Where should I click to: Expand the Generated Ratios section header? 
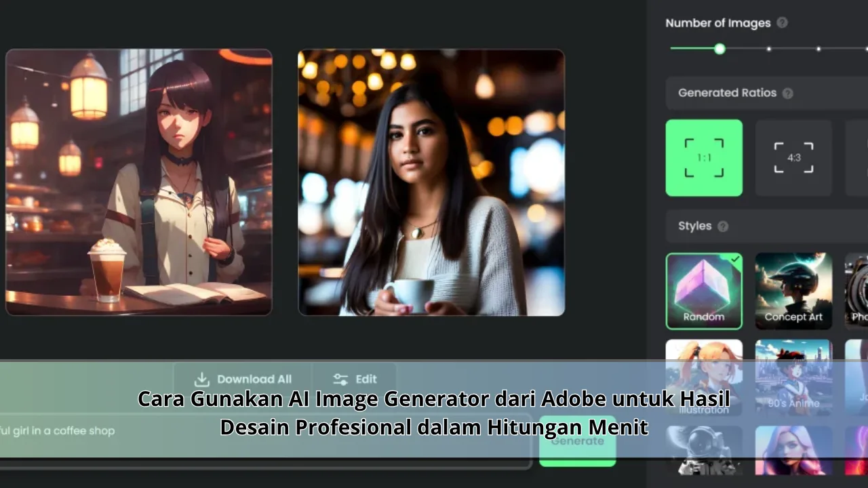[x=727, y=94]
